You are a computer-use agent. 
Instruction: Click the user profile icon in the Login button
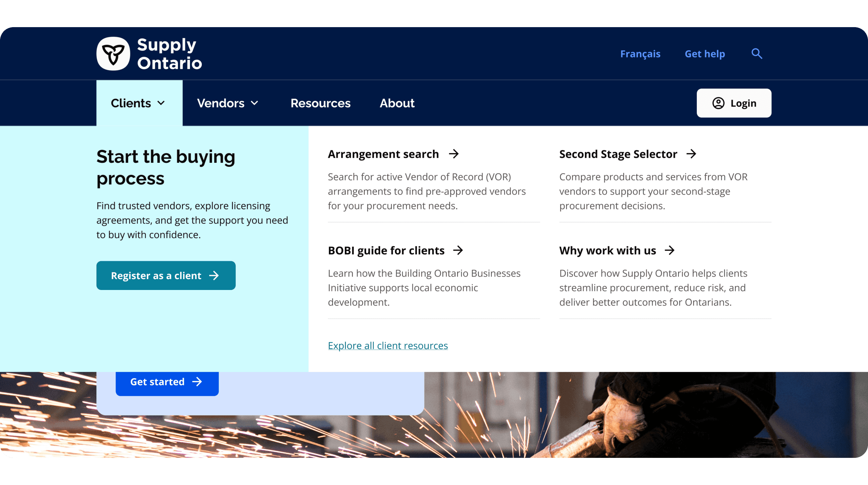[718, 103]
